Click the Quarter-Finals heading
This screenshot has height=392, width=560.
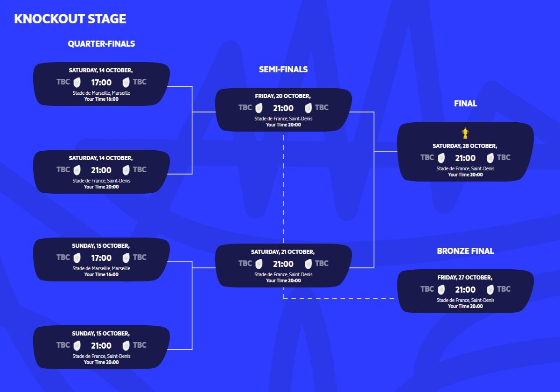click(x=101, y=44)
